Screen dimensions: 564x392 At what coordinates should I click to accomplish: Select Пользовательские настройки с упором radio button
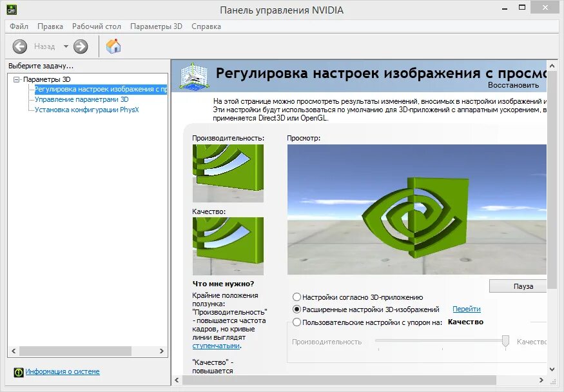click(x=297, y=322)
